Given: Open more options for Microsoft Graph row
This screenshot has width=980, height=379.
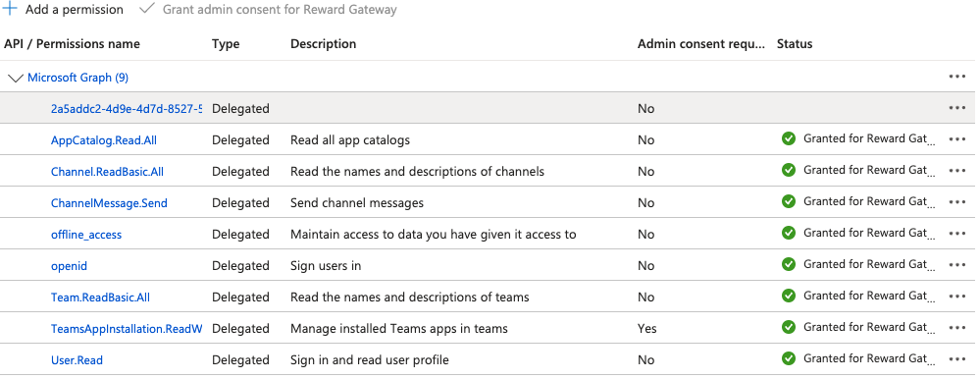Looking at the screenshot, I should click(956, 77).
